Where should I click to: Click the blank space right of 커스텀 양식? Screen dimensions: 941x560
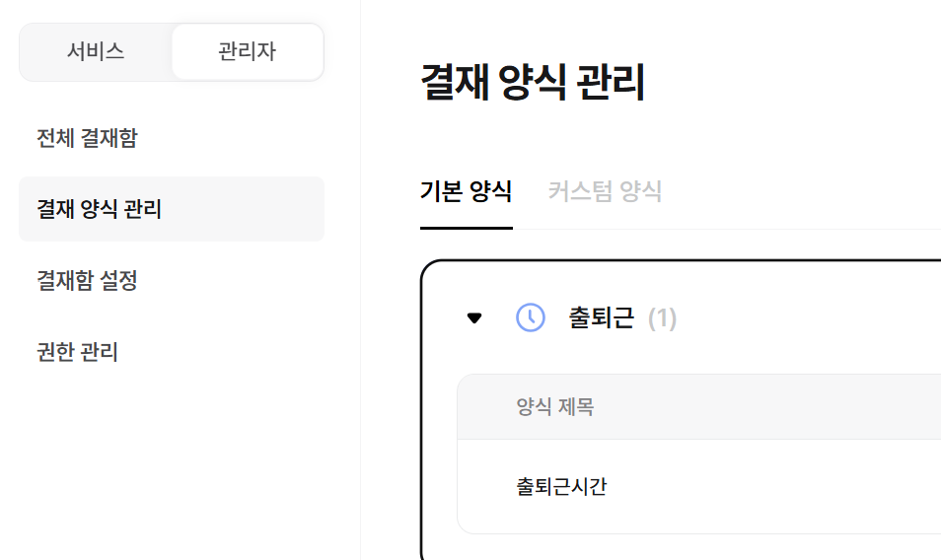coord(802,192)
